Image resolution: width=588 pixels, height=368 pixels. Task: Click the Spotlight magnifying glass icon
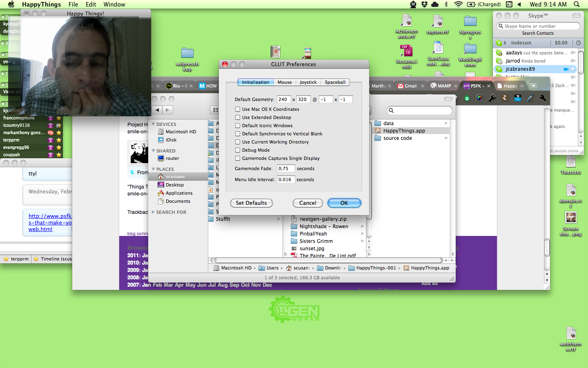pos(577,4)
